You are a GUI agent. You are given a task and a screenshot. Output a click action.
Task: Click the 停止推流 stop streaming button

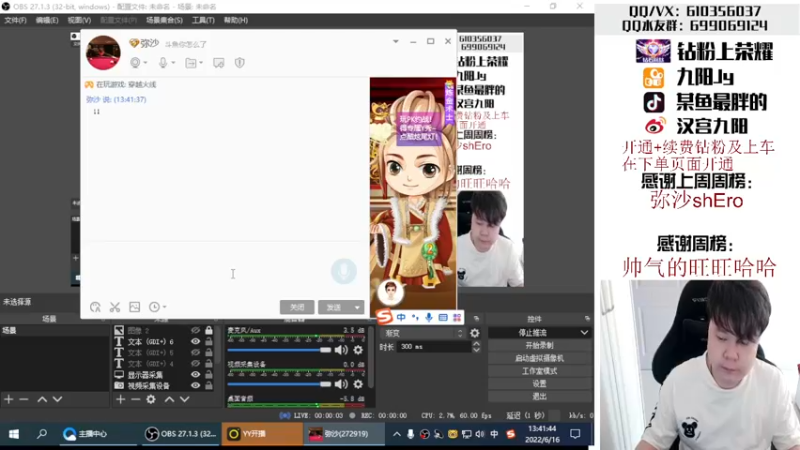coord(533,333)
